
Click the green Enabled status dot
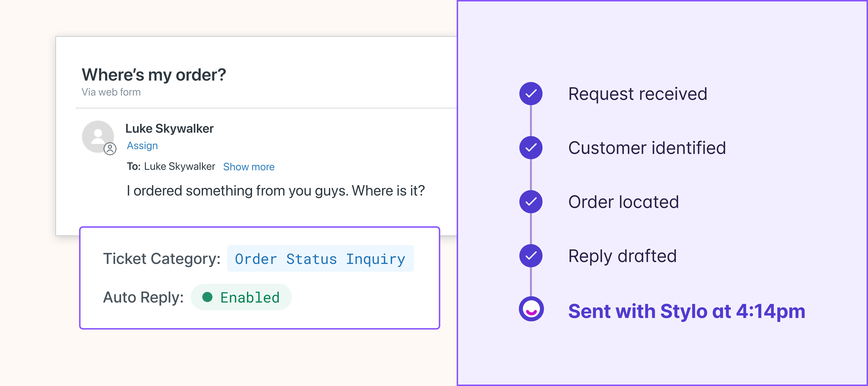point(207,297)
